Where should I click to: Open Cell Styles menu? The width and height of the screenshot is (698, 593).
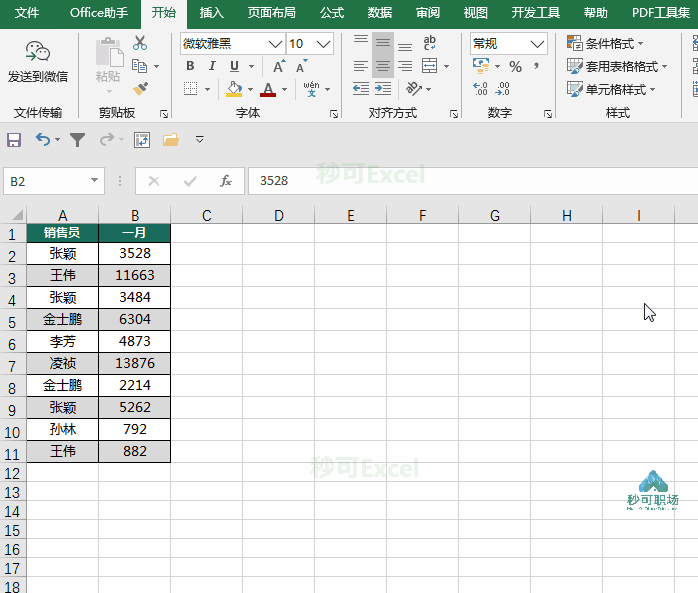(x=611, y=89)
